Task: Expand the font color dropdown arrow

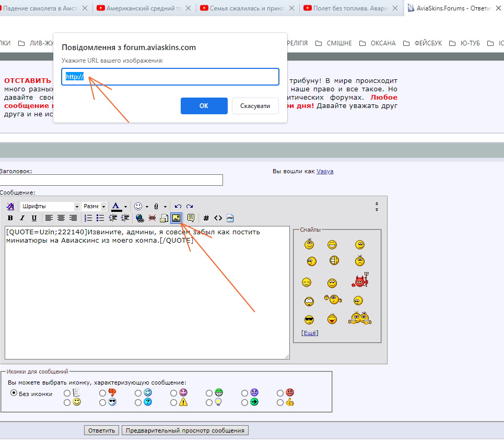Action: (125, 207)
